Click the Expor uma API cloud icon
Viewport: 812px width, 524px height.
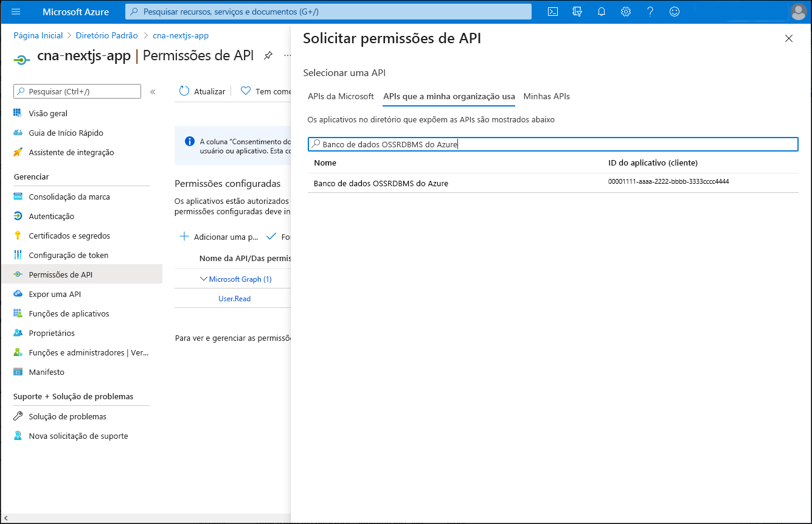(x=18, y=294)
